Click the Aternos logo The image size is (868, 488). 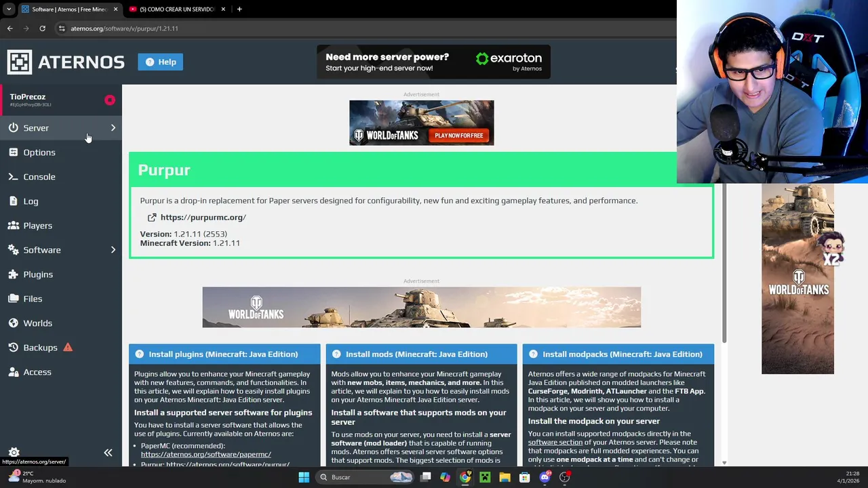[66, 62]
